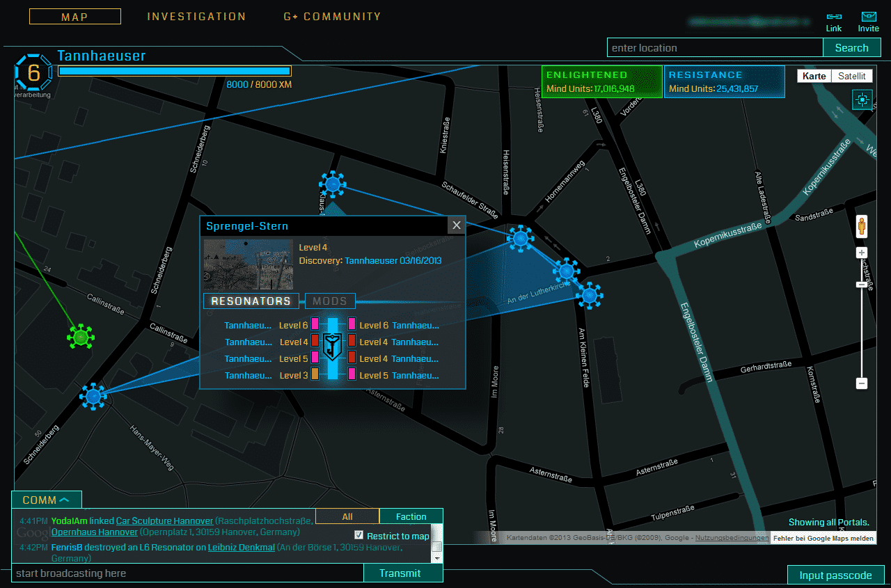Screen dimensions: 891x588
Task: Close the Sprengel-Stern portal popup
Action: click(456, 225)
